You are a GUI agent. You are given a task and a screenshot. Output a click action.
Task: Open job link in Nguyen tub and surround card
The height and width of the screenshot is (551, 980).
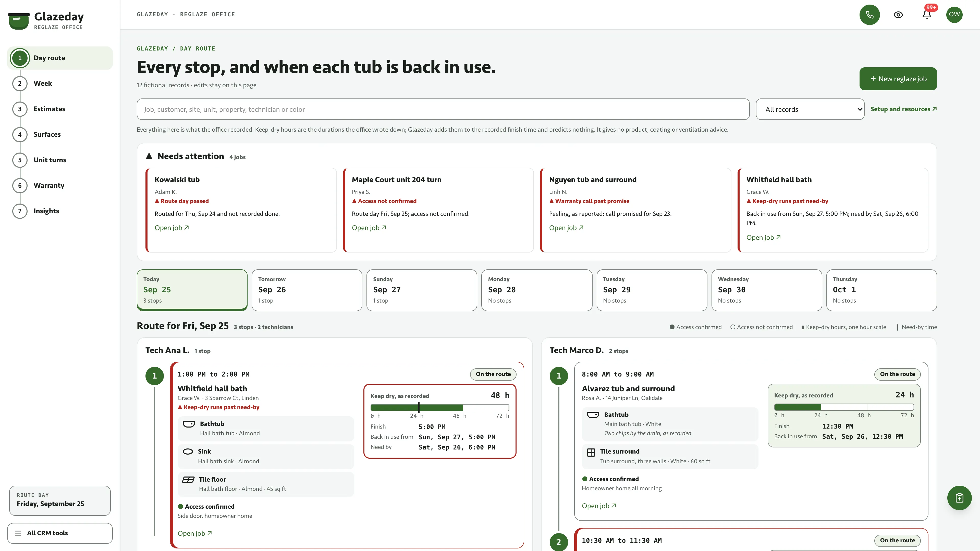click(x=566, y=228)
